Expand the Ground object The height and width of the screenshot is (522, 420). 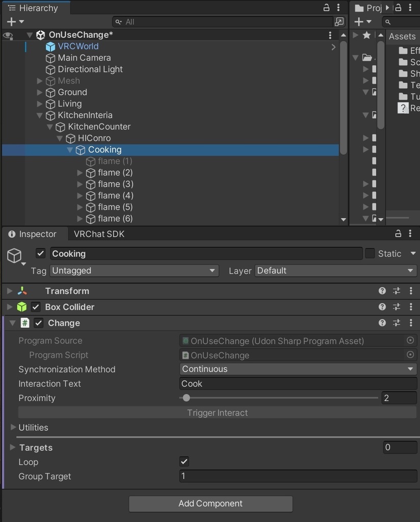click(x=40, y=92)
